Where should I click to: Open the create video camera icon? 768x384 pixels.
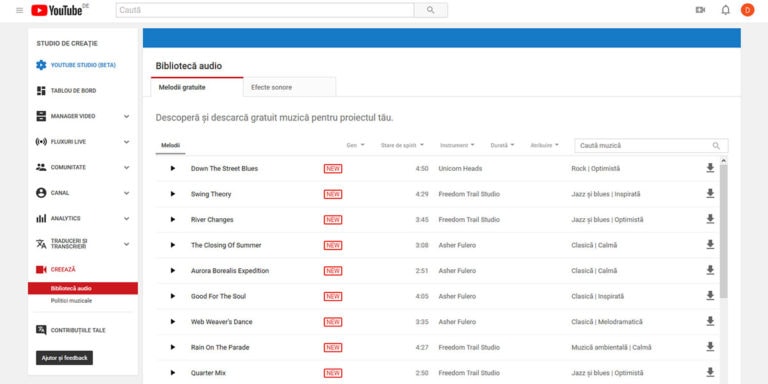coord(700,10)
